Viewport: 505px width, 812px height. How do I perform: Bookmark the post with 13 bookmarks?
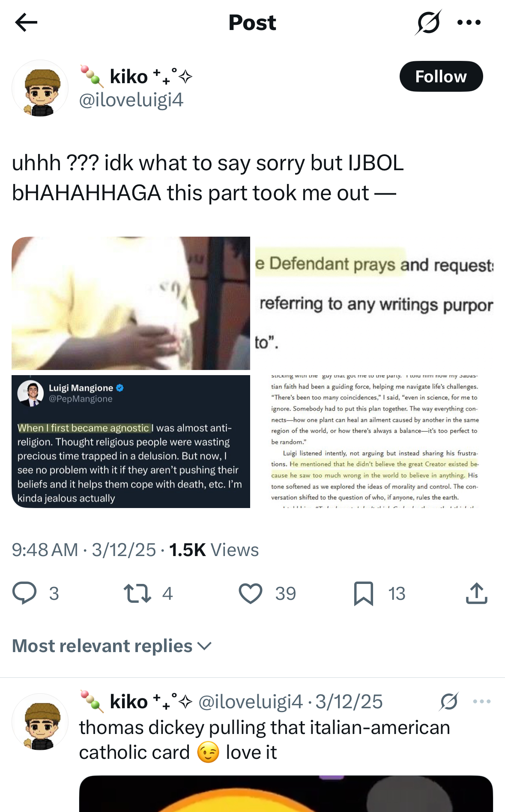364,593
